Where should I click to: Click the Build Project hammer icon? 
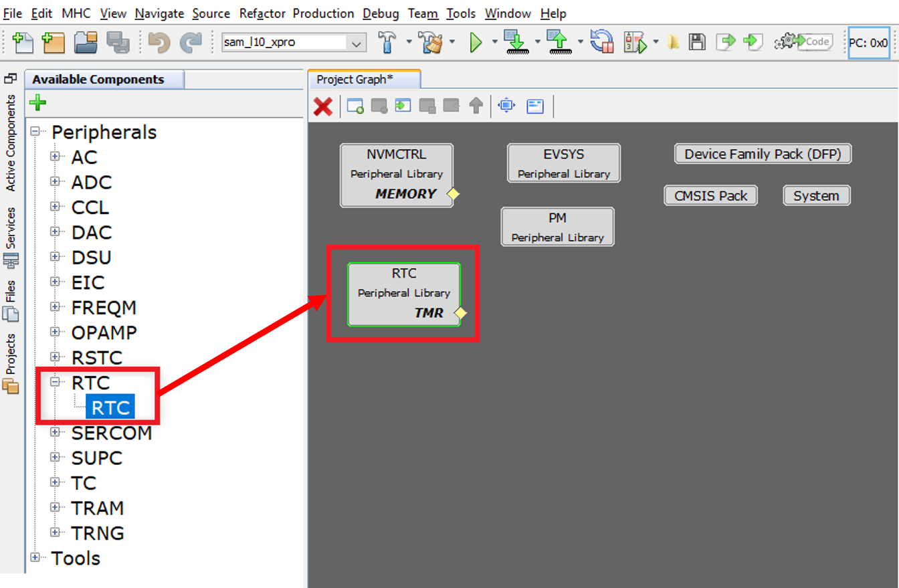tap(388, 42)
